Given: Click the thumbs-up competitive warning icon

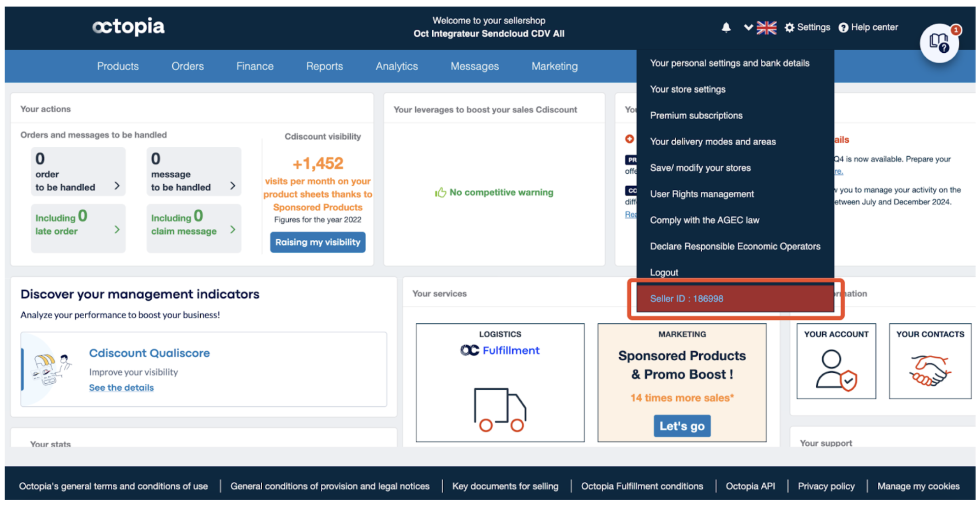Looking at the screenshot, I should coord(440,192).
